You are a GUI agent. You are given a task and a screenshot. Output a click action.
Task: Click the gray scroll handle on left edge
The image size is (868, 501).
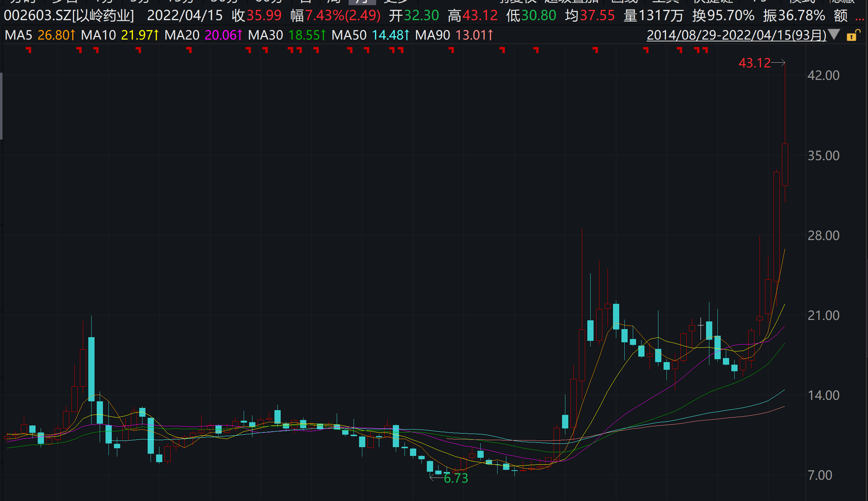pyautogui.click(x=1, y=106)
